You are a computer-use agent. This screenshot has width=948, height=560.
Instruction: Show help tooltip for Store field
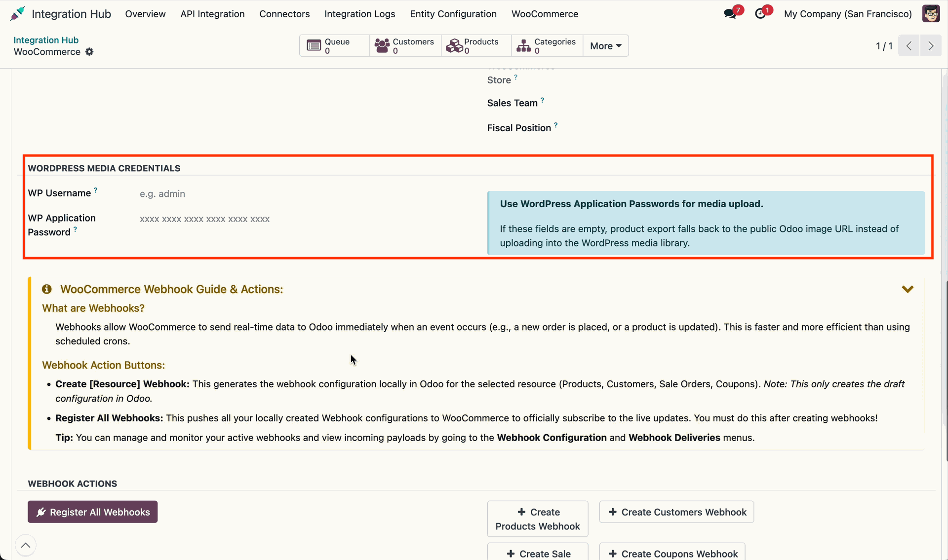tap(515, 77)
